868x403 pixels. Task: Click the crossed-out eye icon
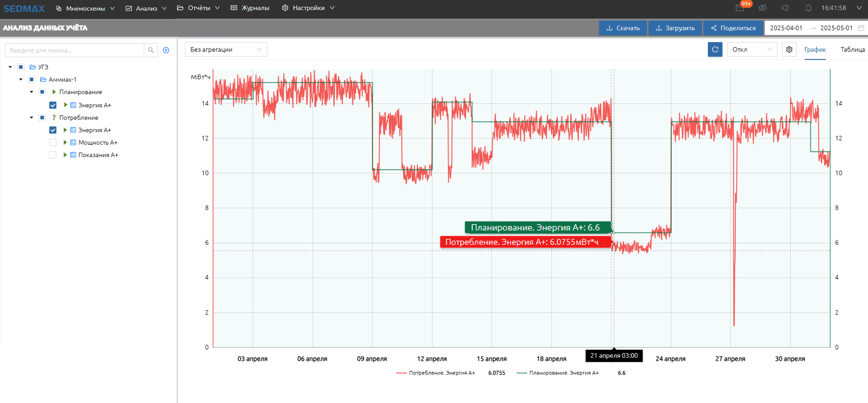[x=762, y=8]
